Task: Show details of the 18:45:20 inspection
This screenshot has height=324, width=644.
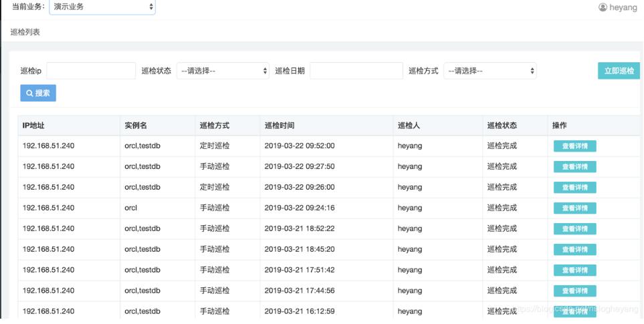Action: pyautogui.click(x=574, y=250)
